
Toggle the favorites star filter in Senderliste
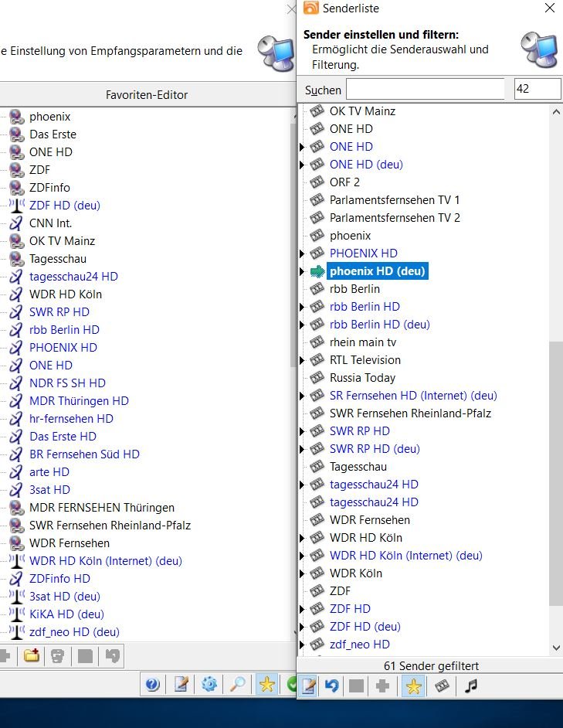tap(414, 686)
